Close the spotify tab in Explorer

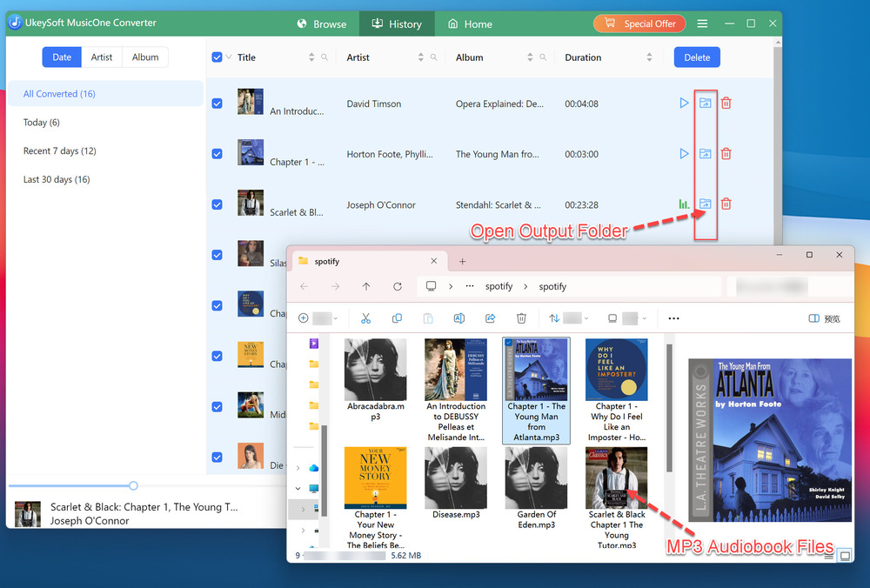[434, 261]
